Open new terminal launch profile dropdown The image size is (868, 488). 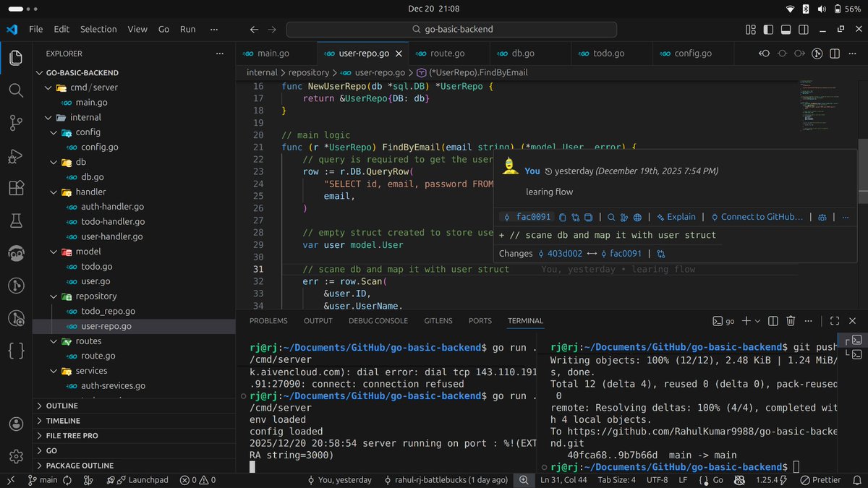(x=757, y=321)
